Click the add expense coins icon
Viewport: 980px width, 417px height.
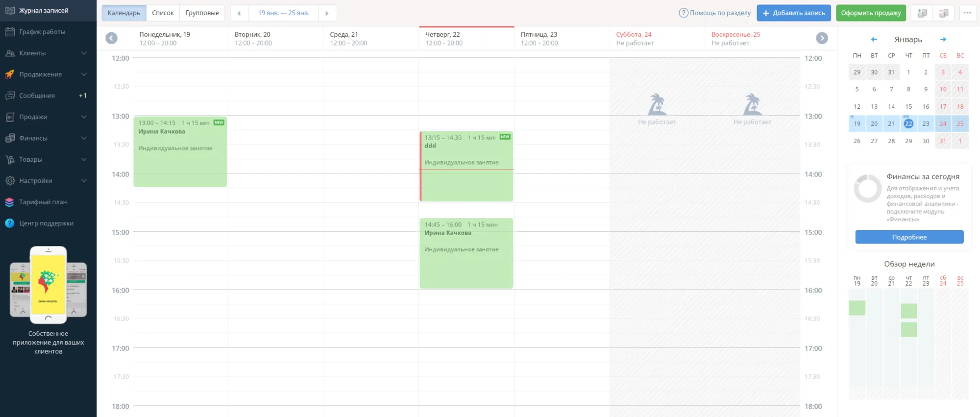[943, 13]
